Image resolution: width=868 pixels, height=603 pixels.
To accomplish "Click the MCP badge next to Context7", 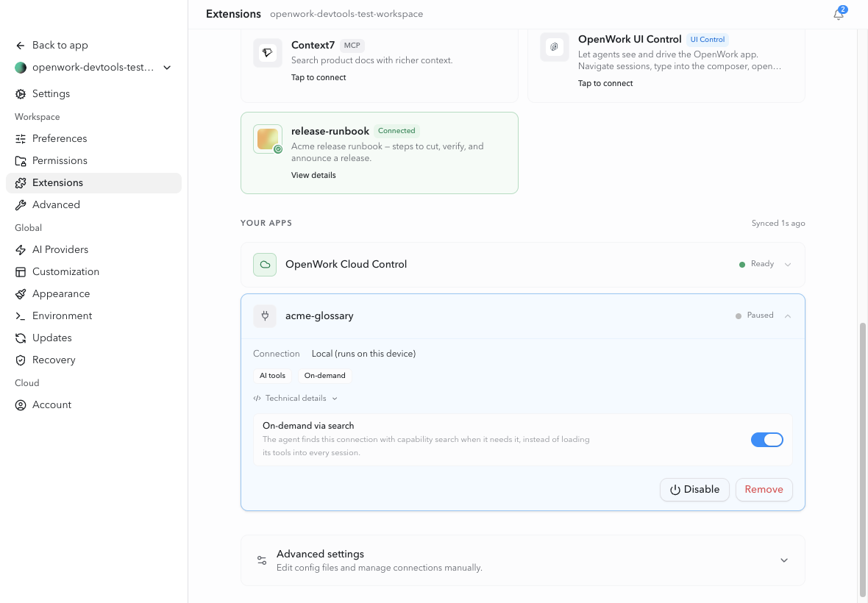I will [x=352, y=46].
